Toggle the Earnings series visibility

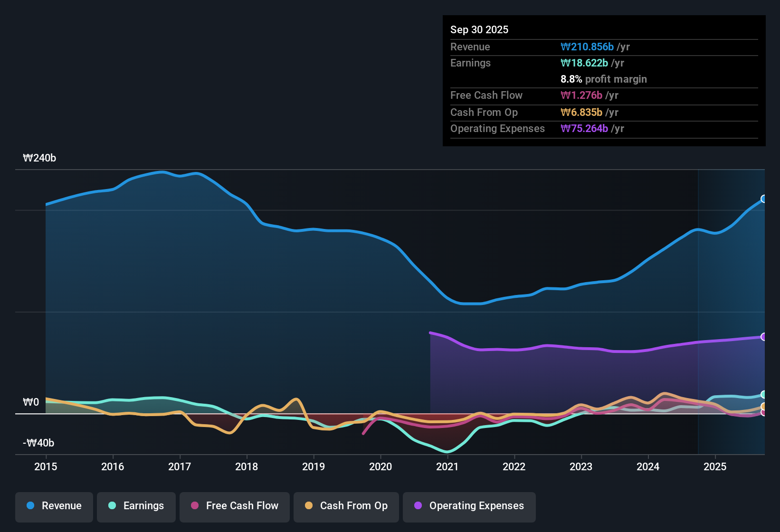point(136,506)
